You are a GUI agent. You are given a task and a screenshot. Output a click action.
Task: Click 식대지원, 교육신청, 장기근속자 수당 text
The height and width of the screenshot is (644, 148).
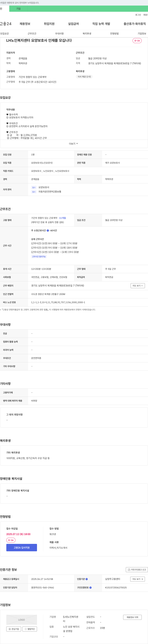(28, 458)
